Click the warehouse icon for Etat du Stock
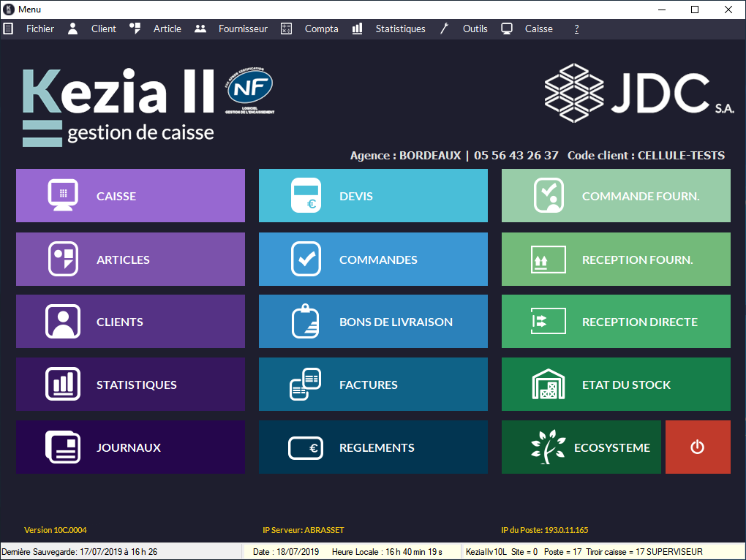The width and height of the screenshot is (746, 560). click(548, 385)
